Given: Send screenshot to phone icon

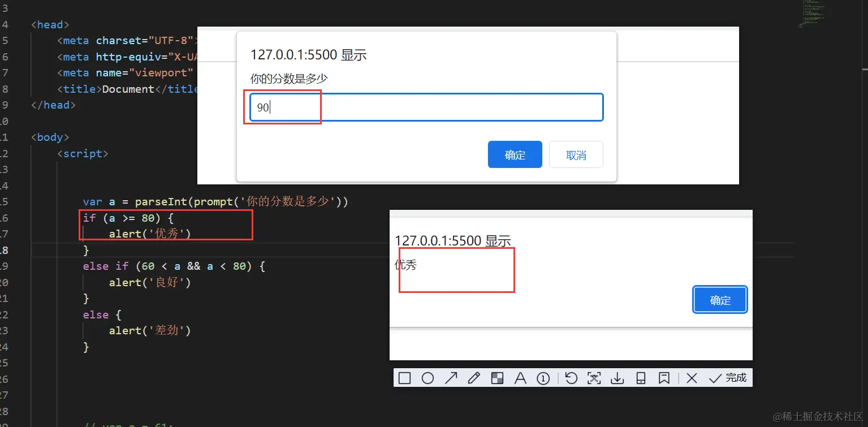Looking at the screenshot, I should pyautogui.click(x=641, y=378).
